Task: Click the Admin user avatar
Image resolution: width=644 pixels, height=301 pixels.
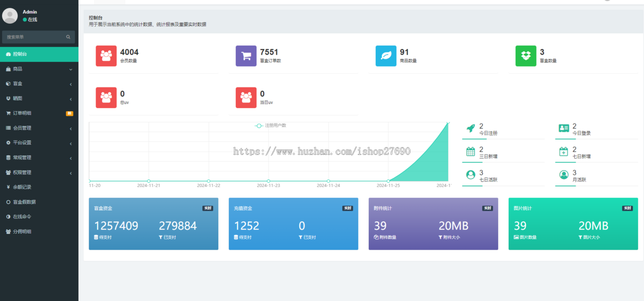Action: 10,16
